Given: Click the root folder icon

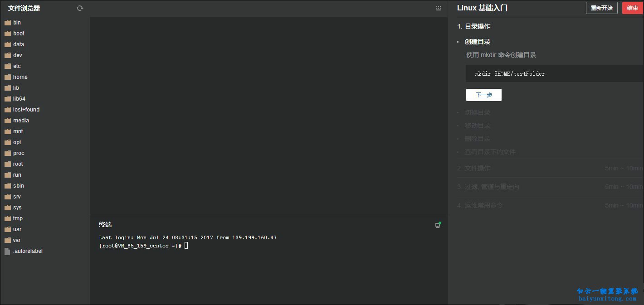Looking at the screenshot, I should pos(7,164).
